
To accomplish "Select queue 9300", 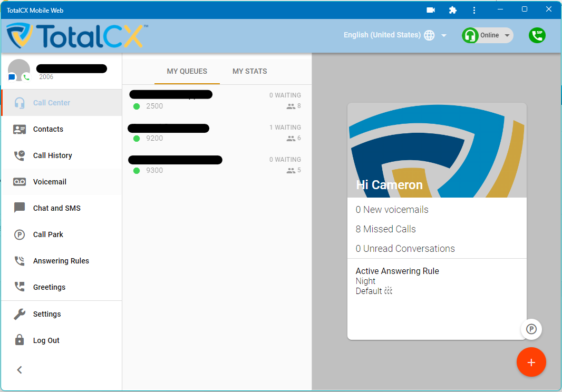I will 217,165.
